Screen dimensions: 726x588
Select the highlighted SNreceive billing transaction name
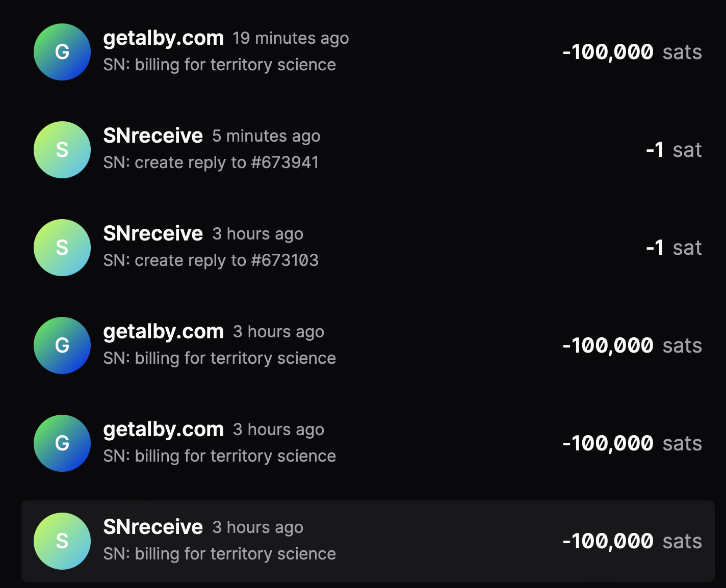pyautogui.click(x=153, y=527)
